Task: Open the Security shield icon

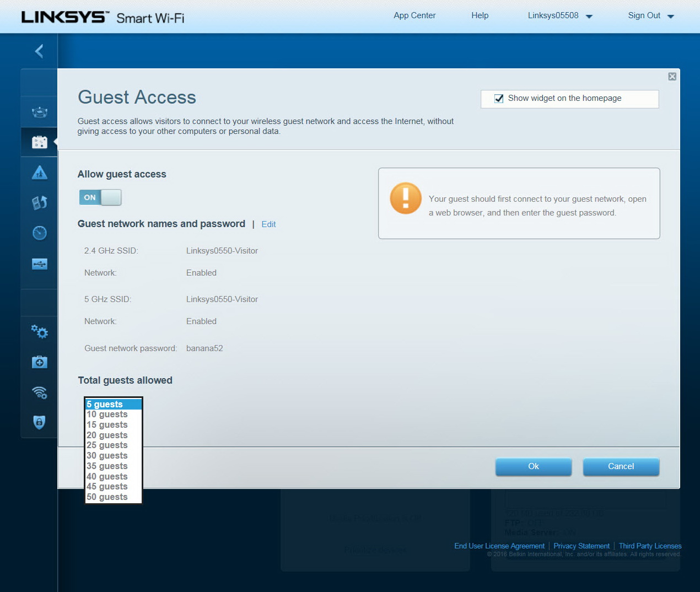Action: point(39,422)
